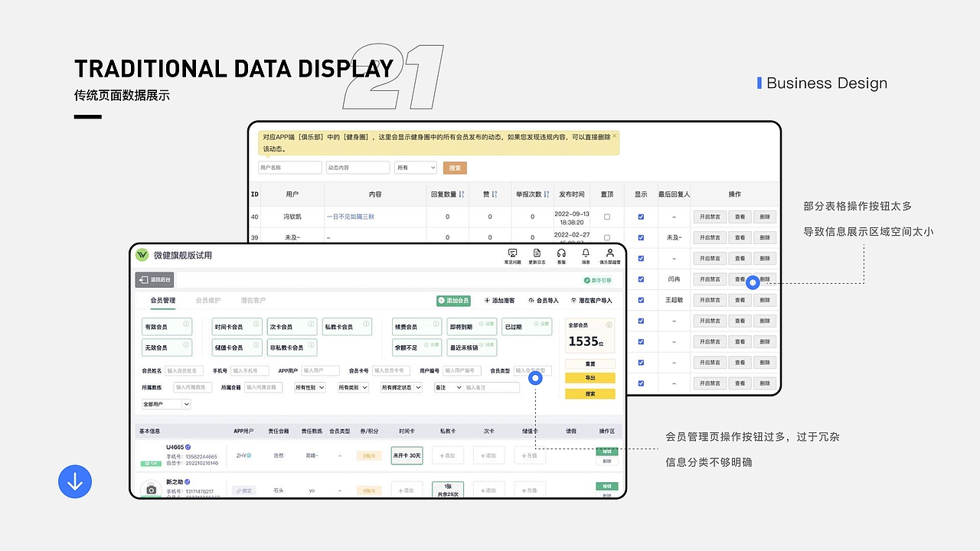Click the orange 搜索 button in dynamics window
The image size is (980, 551).
[x=455, y=168]
